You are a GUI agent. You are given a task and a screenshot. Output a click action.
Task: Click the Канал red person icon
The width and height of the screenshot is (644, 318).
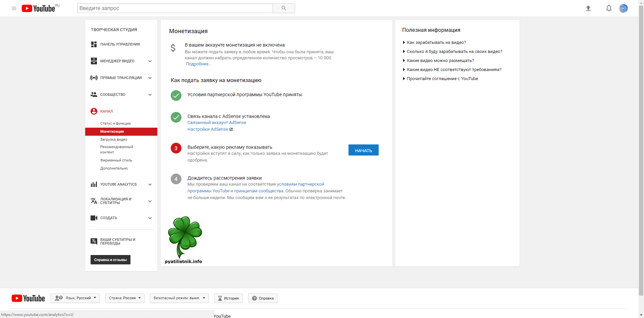(x=94, y=111)
